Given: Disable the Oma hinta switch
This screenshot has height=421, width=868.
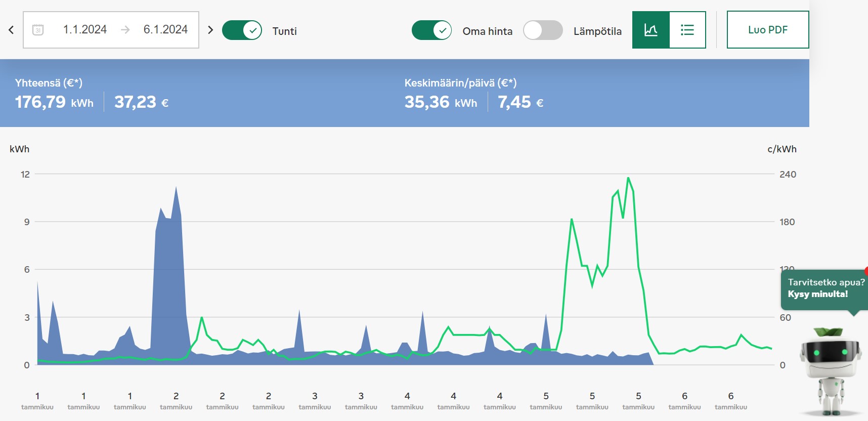Looking at the screenshot, I should click(431, 30).
